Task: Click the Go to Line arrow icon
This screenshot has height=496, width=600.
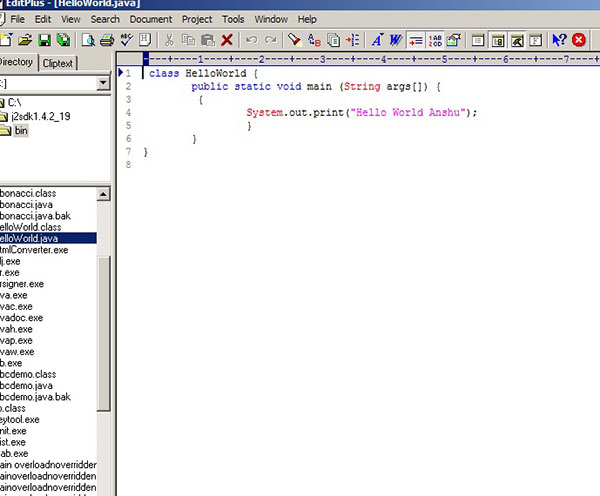Action: click(x=352, y=40)
